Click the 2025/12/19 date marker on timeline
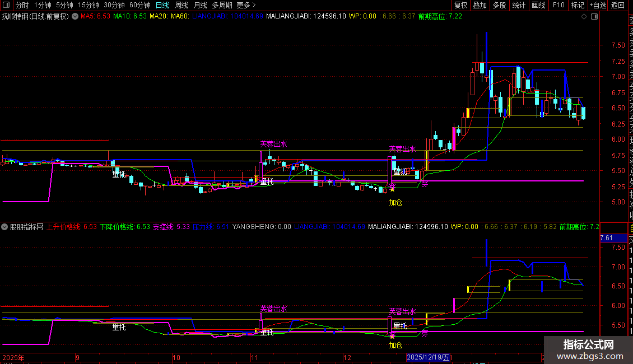This screenshot has height=364, width=633. coord(429,357)
